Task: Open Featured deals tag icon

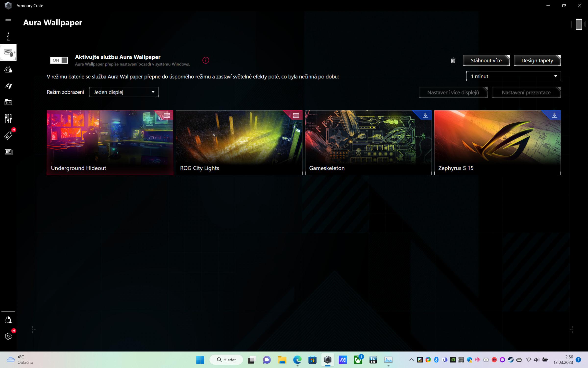Action: 8,135
